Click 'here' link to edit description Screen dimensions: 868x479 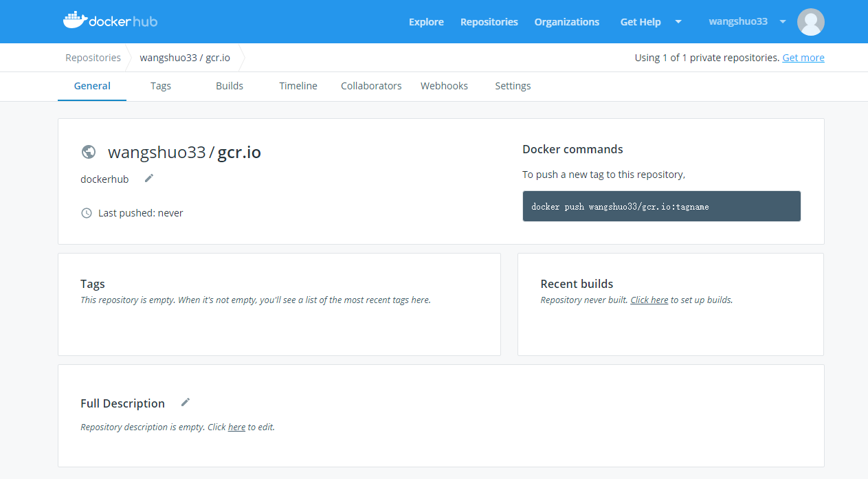point(236,427)
